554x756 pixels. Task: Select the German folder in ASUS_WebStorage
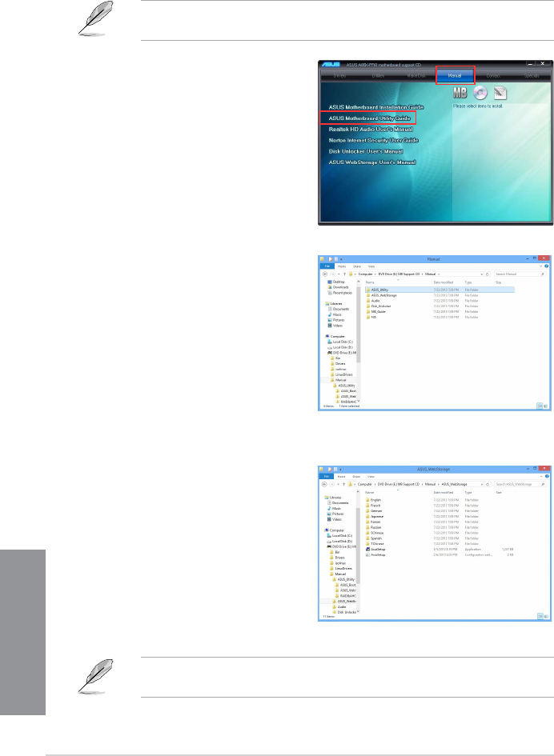click(x=374, y=511)
